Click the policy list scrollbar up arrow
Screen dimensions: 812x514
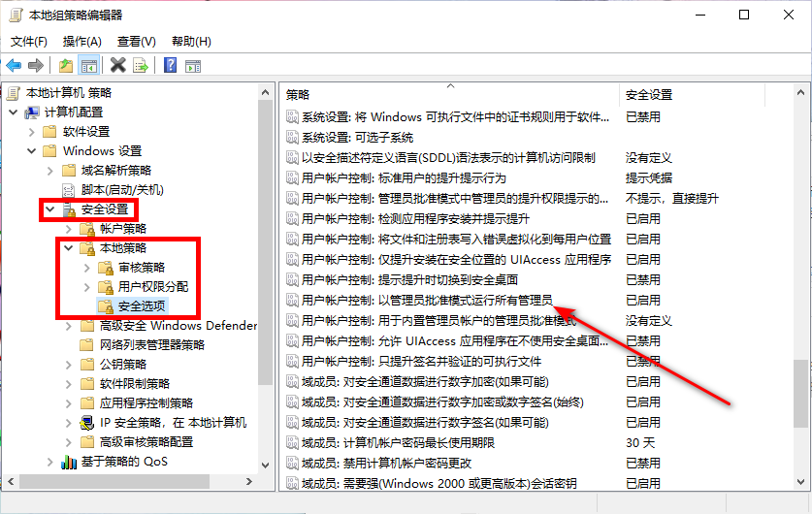coord(800,93)
